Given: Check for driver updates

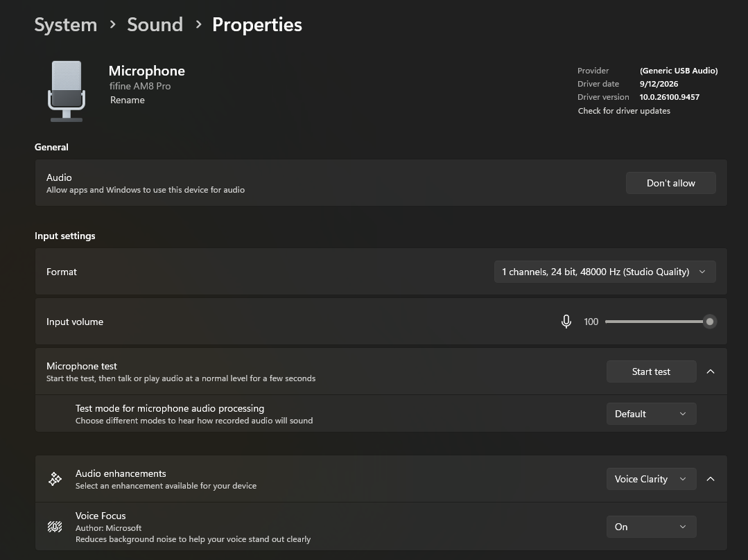Looking at the screenshot, I should coord(624,111).
